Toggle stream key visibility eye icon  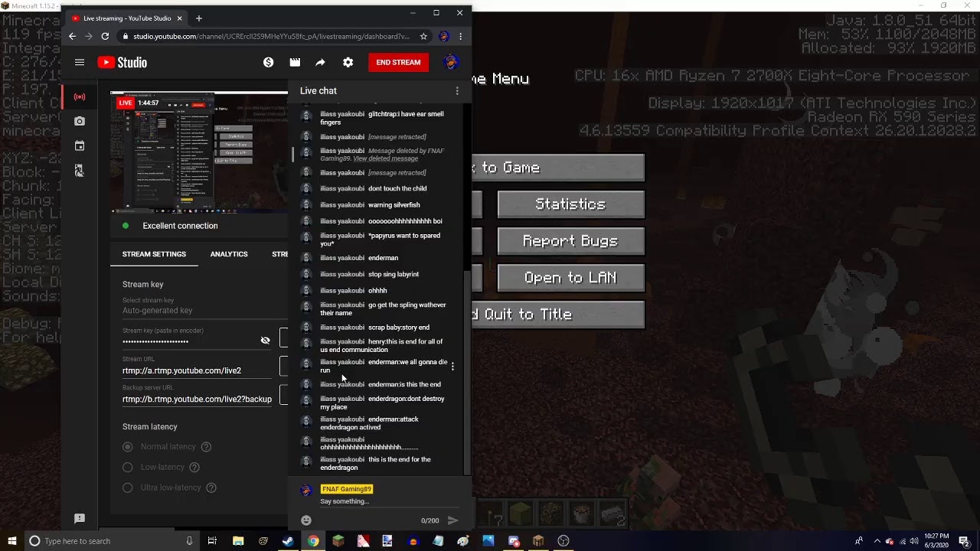click(266, 341)
